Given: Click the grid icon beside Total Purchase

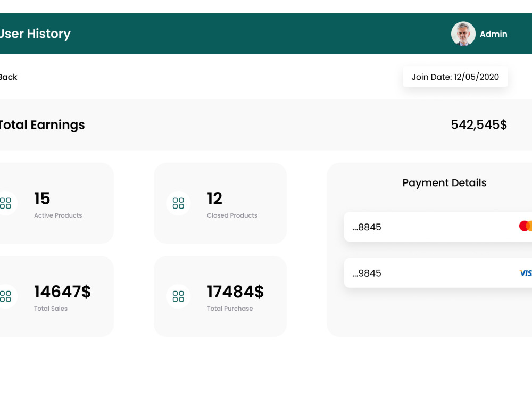Looking at the screenshot, I should [178, 296].
